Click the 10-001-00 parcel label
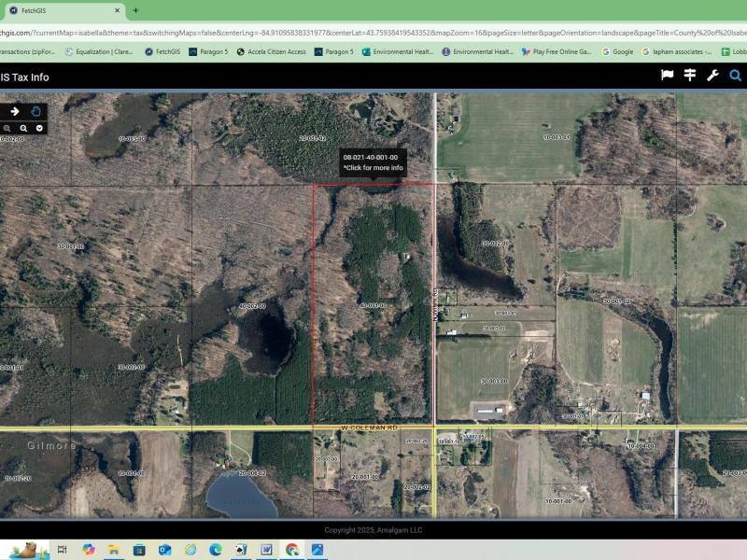This screenshot has height=560, width=747. pos(558,501)
